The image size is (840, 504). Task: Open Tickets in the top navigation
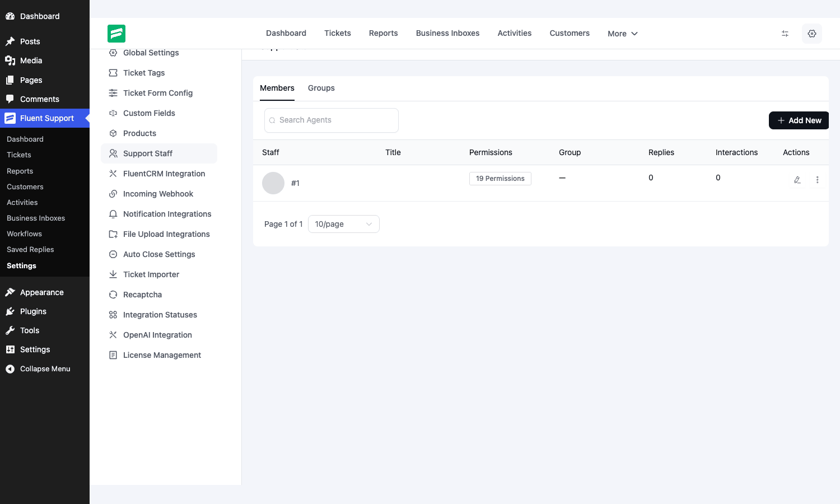pos(338,33)
